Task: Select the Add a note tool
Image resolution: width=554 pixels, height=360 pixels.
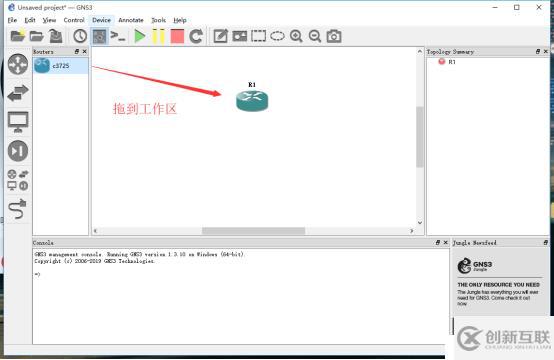Action: click(220, 36)
